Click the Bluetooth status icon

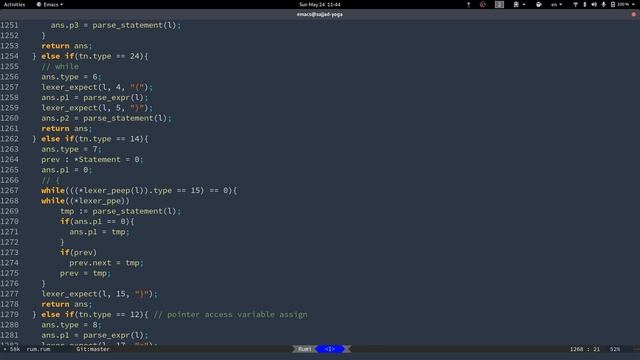point(584,4)
